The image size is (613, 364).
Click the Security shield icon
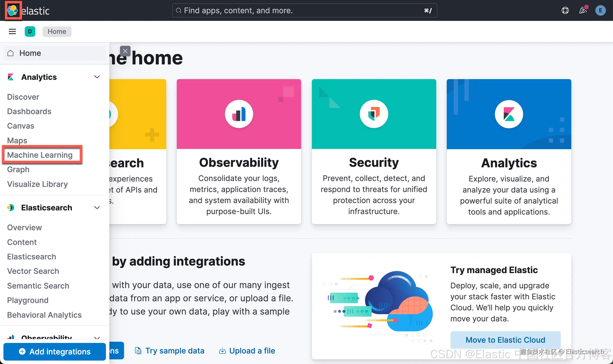(x=374, y=114)
